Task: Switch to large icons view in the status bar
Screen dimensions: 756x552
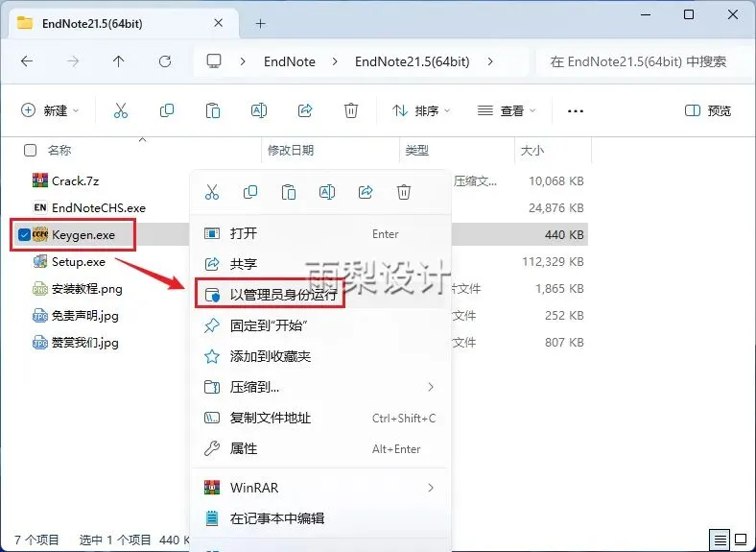Action: point(741,540)
